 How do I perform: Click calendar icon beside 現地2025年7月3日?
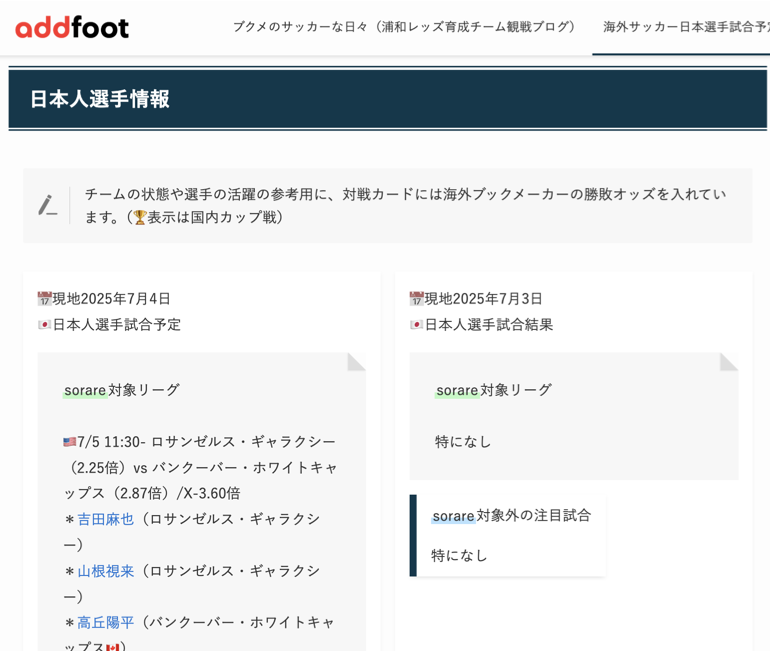pyautogui.click(x=416, y=298)
